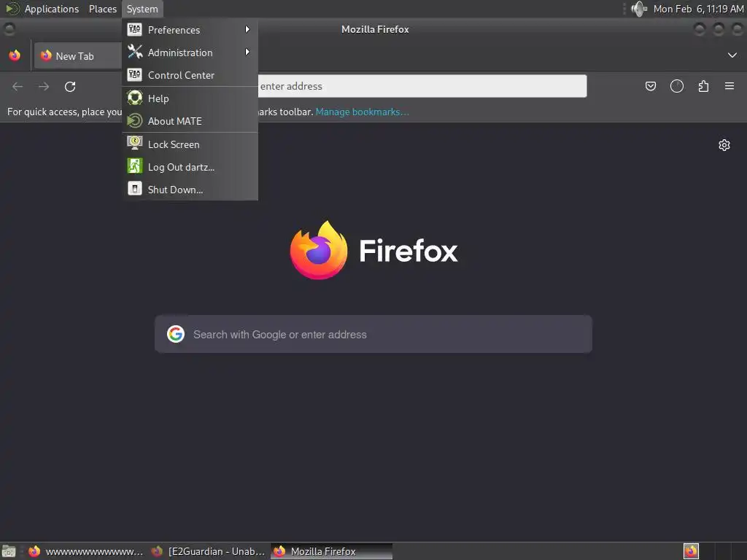Screen dimensions: 747x560
Task: Open Save to Pocket button
Action: (x=650, y=86)
